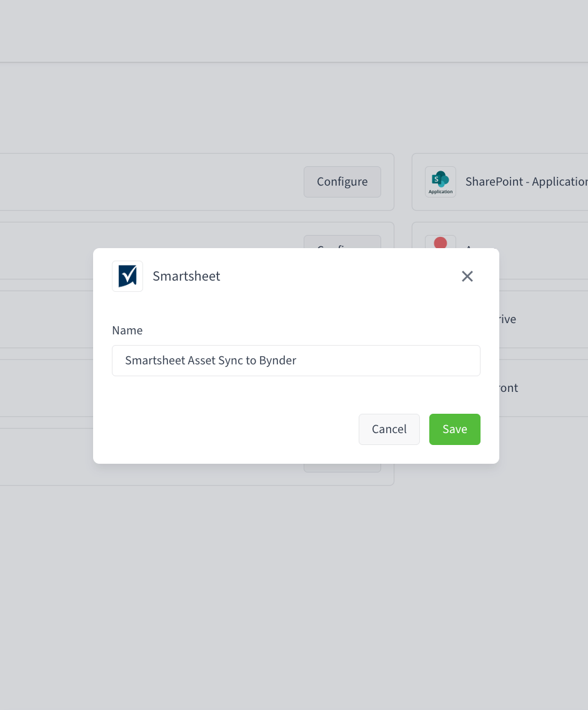The image size is (588, 710).
Task: Click the checkmark inside the Smartsheet logo
Action: [x=128, y=276]
